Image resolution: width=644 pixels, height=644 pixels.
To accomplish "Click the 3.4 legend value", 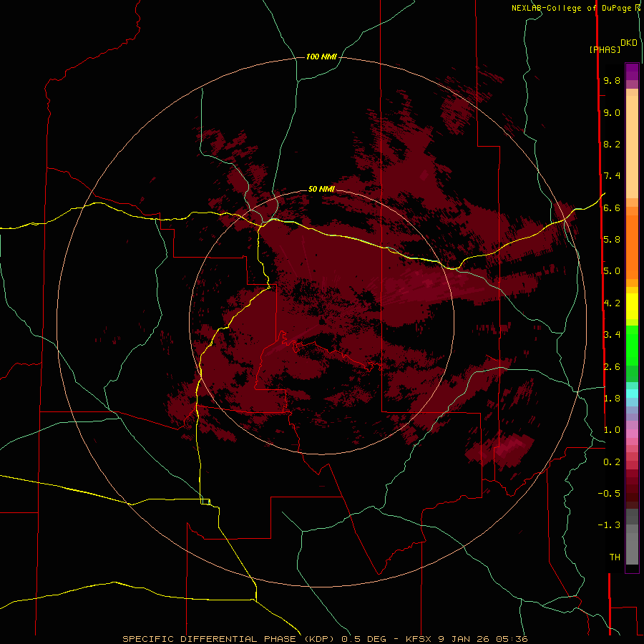I will pyautogui.click(x=612, y=335).
